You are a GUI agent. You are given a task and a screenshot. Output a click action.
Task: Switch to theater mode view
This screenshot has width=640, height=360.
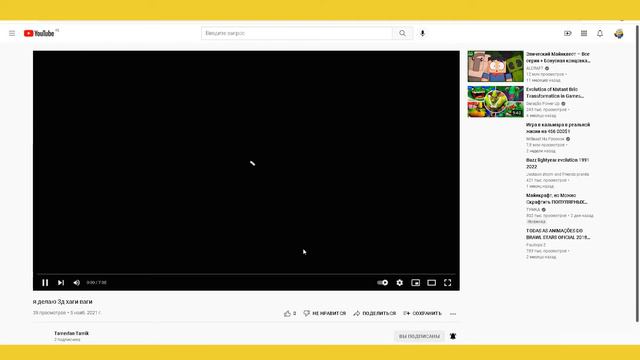pyautogui.click(x=431, y=282)
